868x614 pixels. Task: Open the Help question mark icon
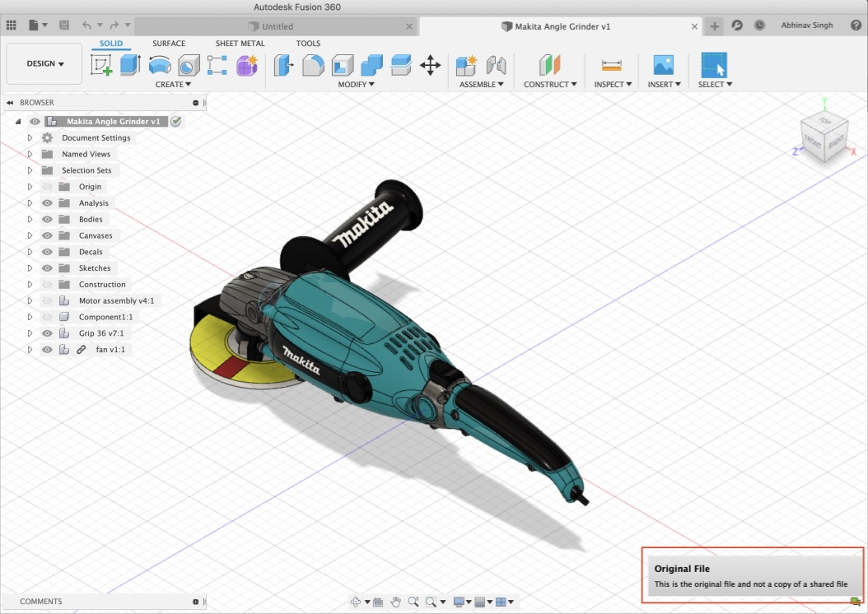(856, 26)
